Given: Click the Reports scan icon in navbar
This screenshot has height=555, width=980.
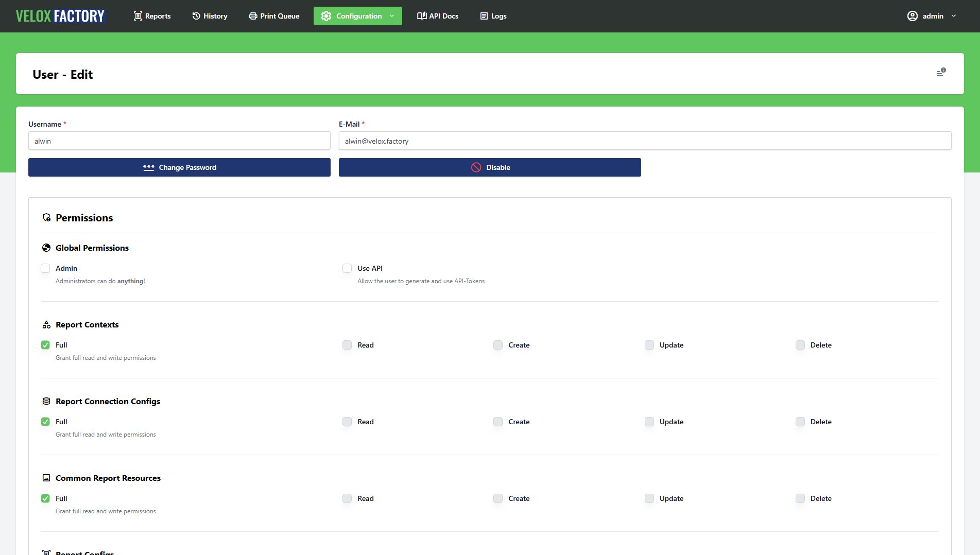Looking at the screenshot, I should tap(138, 16).
